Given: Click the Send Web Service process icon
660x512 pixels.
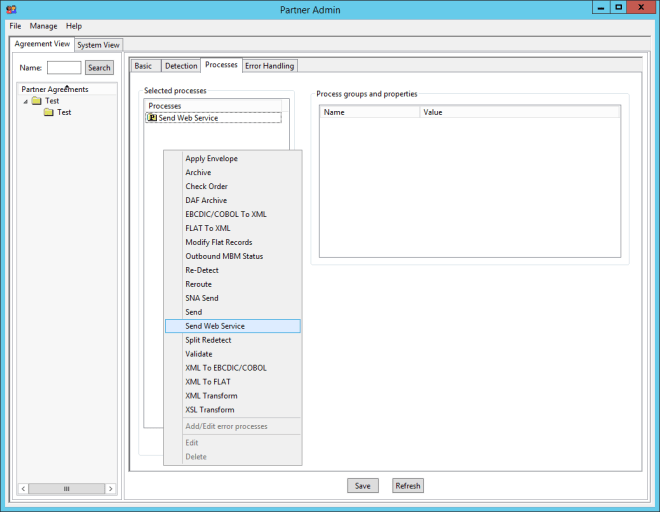Looking at the screenshot, I should coord(152,118).
